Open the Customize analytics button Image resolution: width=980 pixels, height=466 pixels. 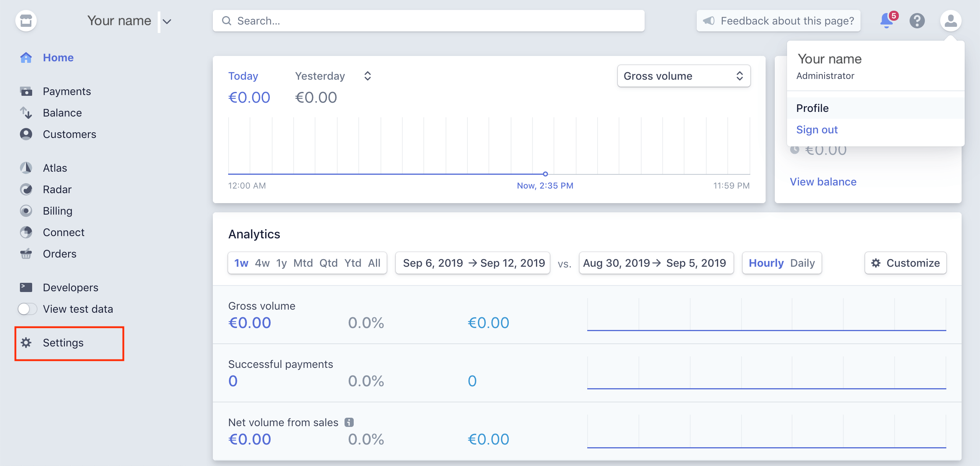906,263
